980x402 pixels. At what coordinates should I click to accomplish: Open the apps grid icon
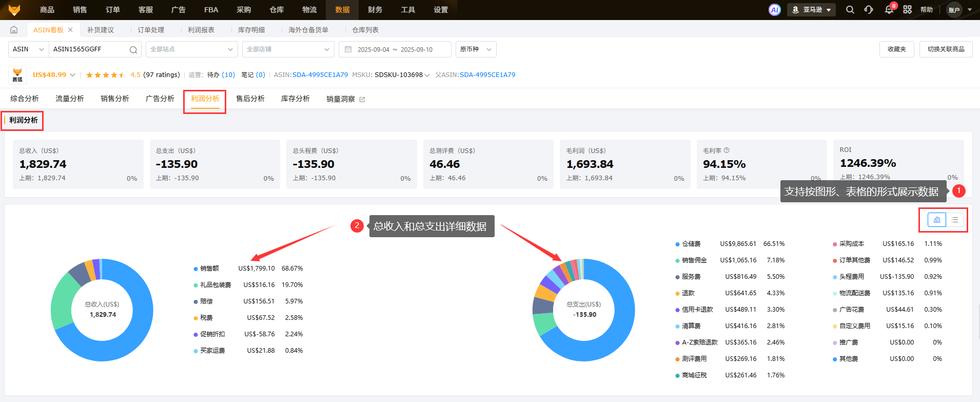pos(907,10)
